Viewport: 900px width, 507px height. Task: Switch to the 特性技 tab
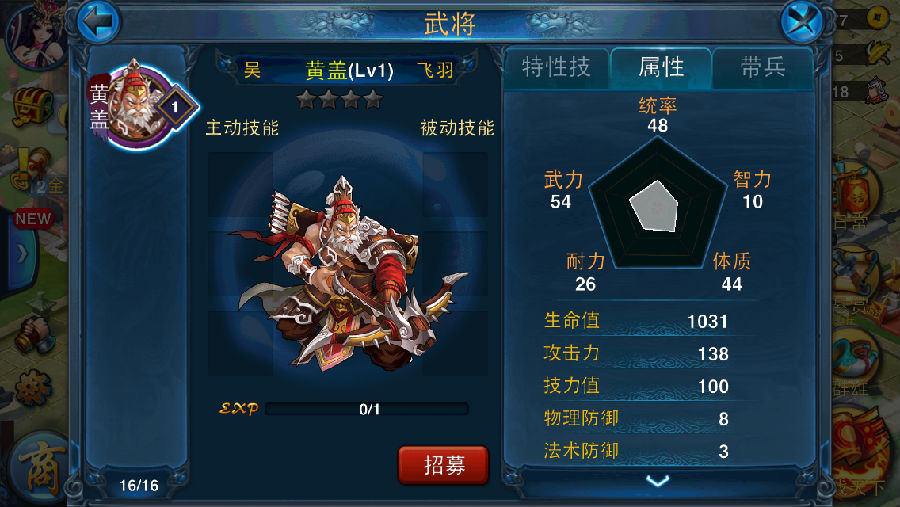point(556,68)
